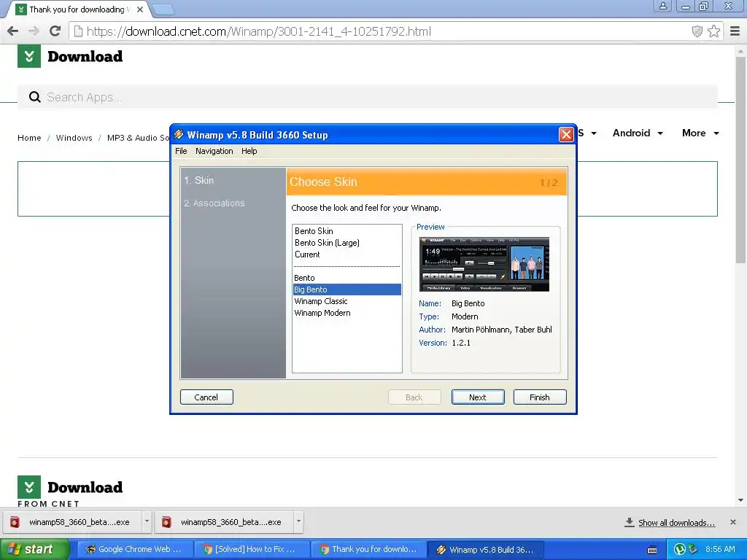This screenshot has height=560, width=747.
Task: Expand the first download item's dropdown arrow
Action: 147,521
